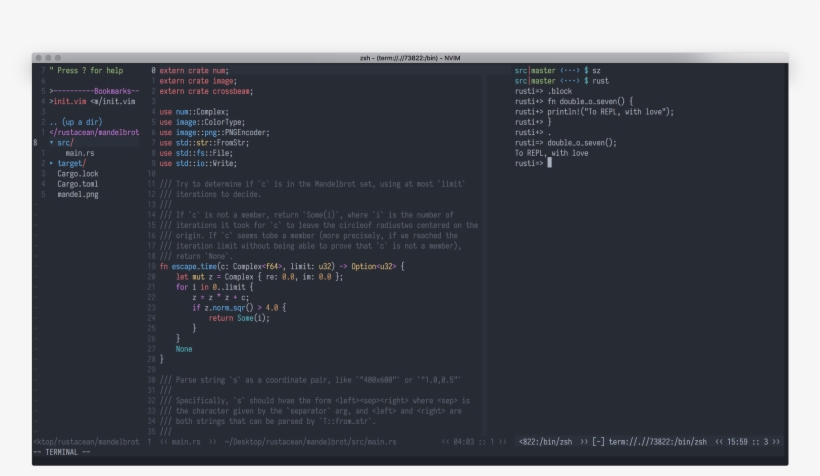Click 'main.rs' in the editor status line
Viewport: 820px width, 476px height.
186,442
